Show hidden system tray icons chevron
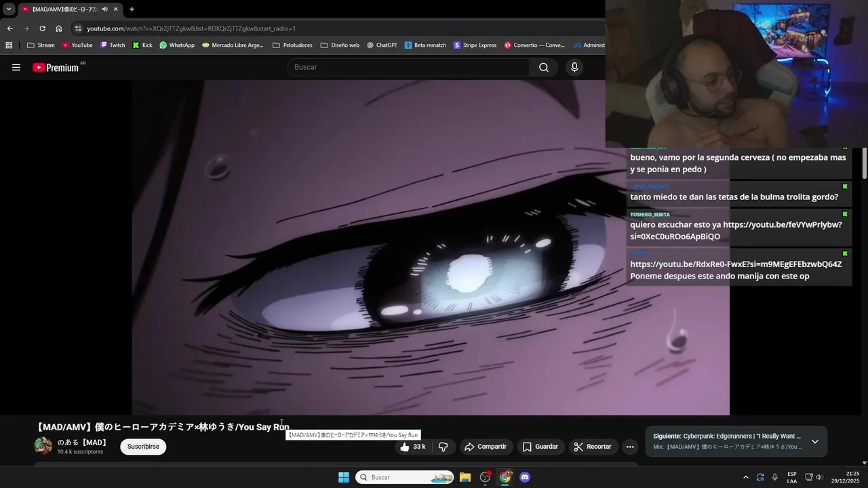Viewport: 868px width, 488px height. (x=746, y=477)
